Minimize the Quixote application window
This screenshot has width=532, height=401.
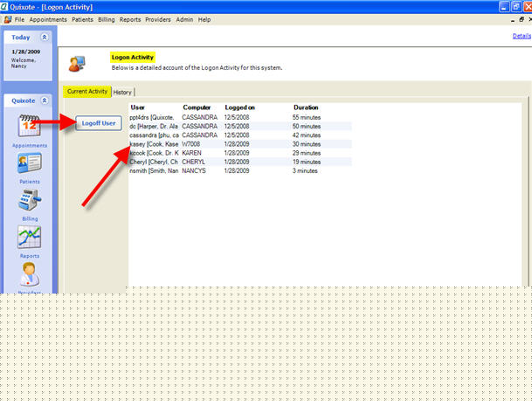pos(504,7)
